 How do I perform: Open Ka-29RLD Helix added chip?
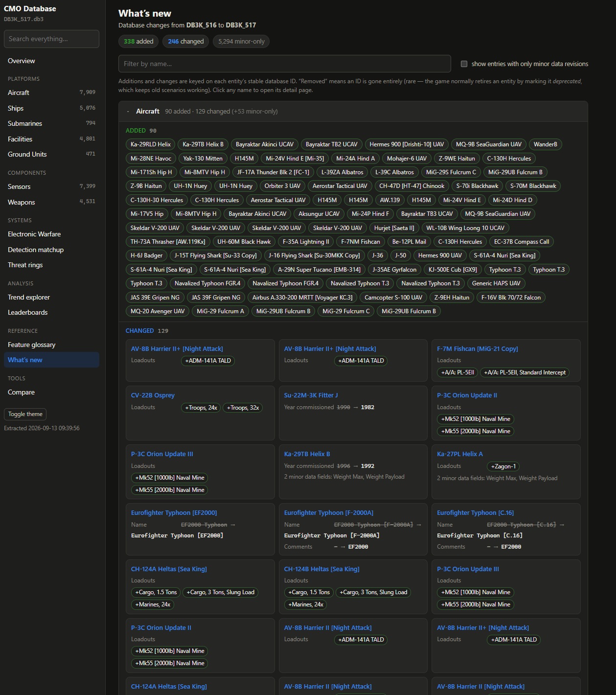click(151, 144)
